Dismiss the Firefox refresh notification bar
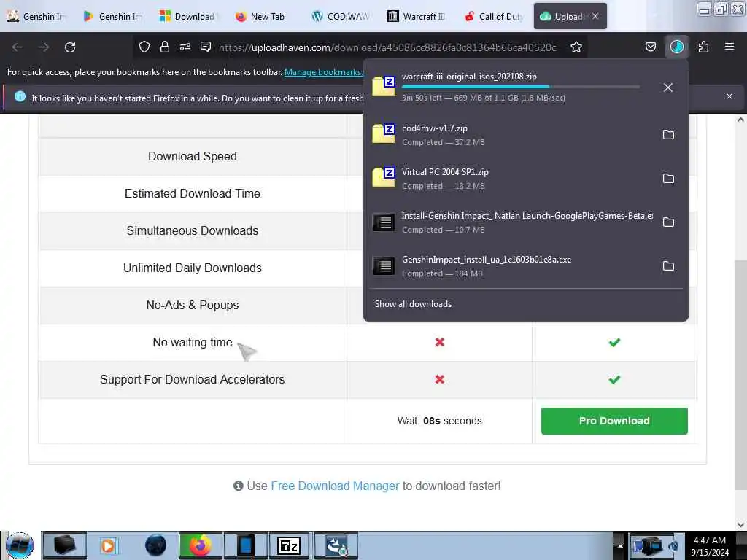 pyautogui.click(x=729, y=97)
